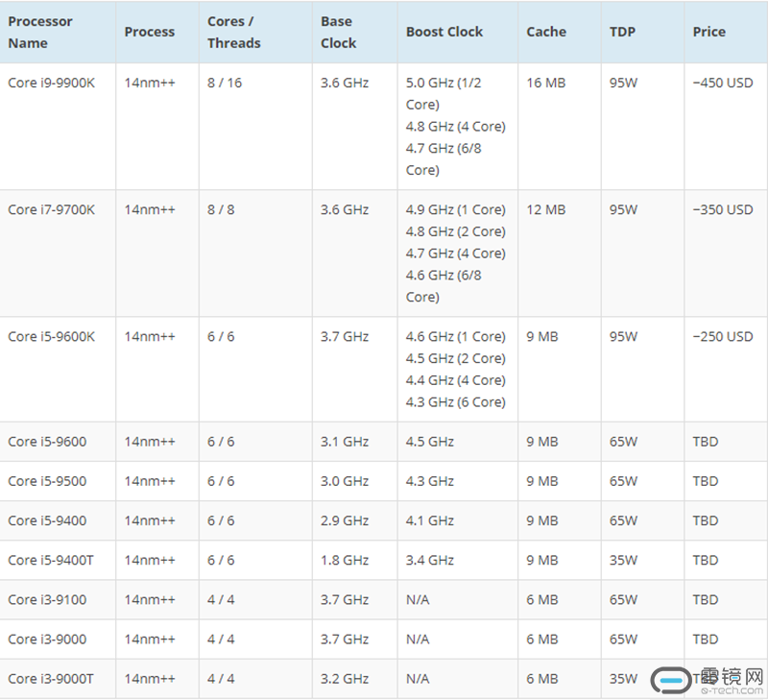This screenshot has width=768, height=700.
Task: Click the 35W TDP of Core i5-9400T
Action: tap(623, 561)
